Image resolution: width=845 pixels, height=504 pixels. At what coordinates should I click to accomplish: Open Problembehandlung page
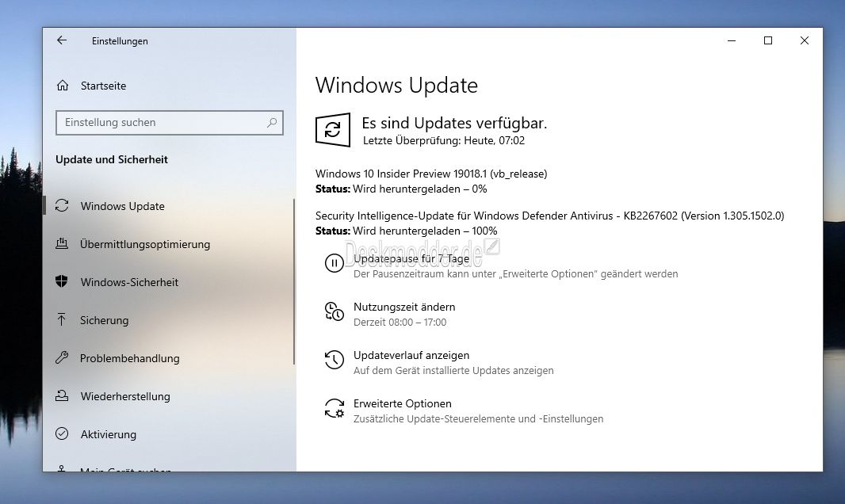130,358
